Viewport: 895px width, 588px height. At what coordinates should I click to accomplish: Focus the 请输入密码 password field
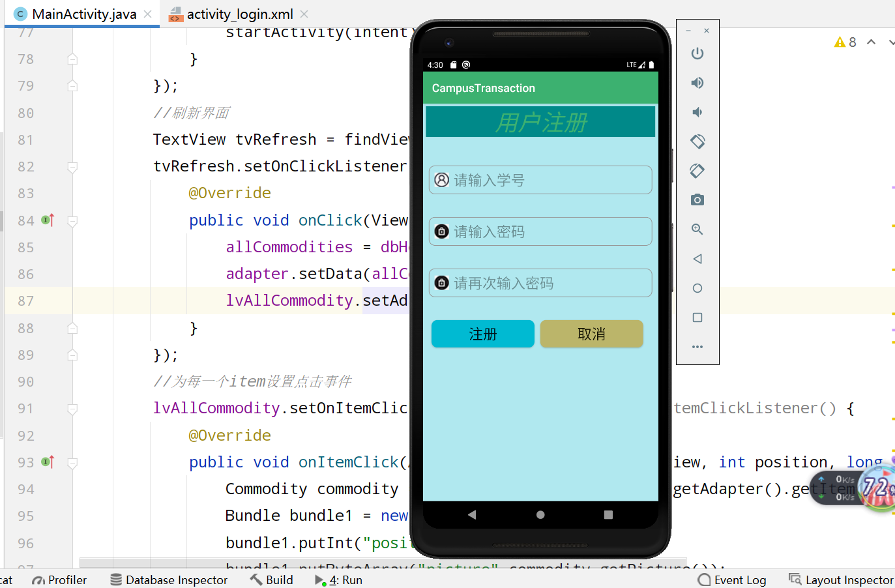point(540,231)
